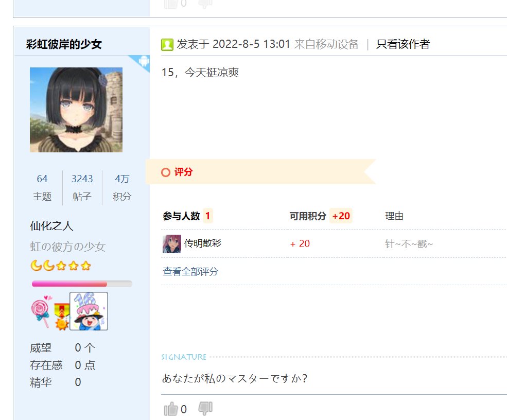The height and width of the screenshot is (420, 507).
Task: Filter posts with 只看该作者
Action: [x=403, y=44]
